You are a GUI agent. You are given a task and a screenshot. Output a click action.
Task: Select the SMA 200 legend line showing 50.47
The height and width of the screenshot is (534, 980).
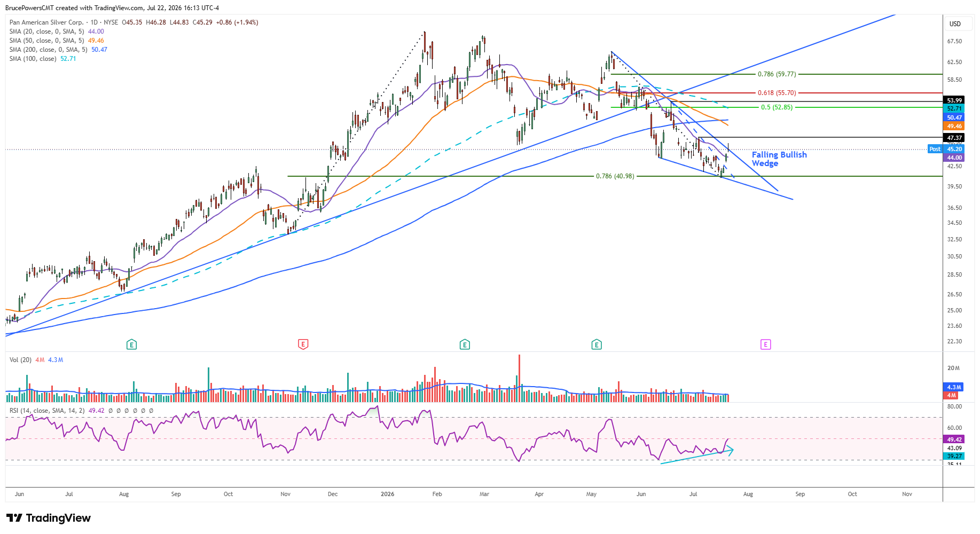[x=58, y=50]
